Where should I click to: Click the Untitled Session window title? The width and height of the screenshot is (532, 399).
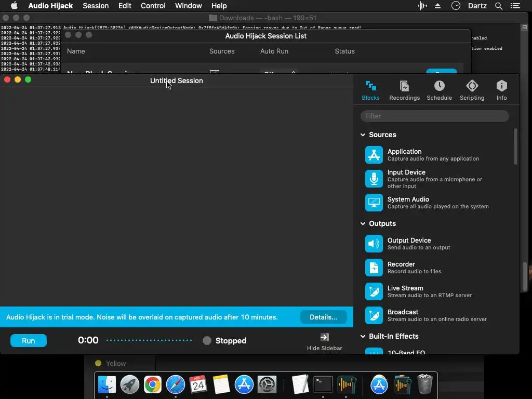[x=177, y=81]
